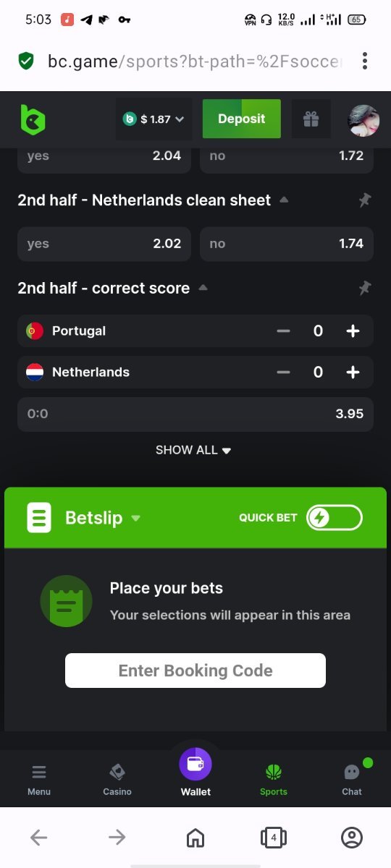Pin the 2nd half correct score market
391x868 pixels.
(365, 288)
